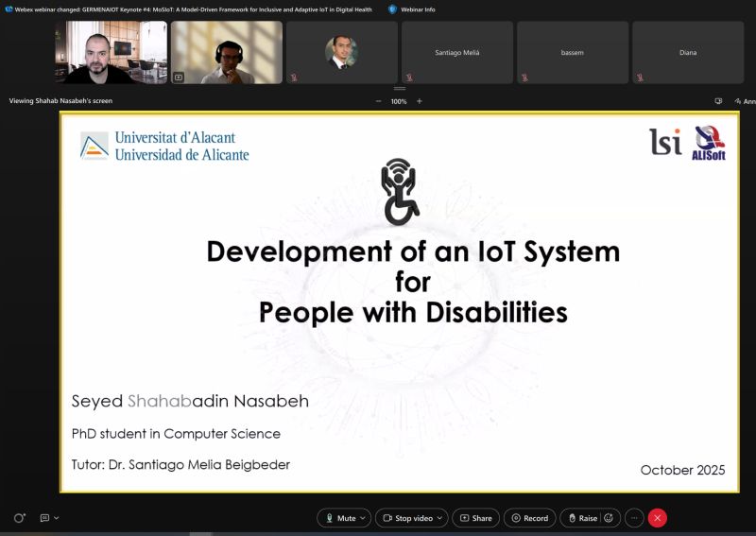The height and width of the screenshot is (536, 756).
Task: Select the first participant video thumbnail with office background
Action: coord(111,52)
